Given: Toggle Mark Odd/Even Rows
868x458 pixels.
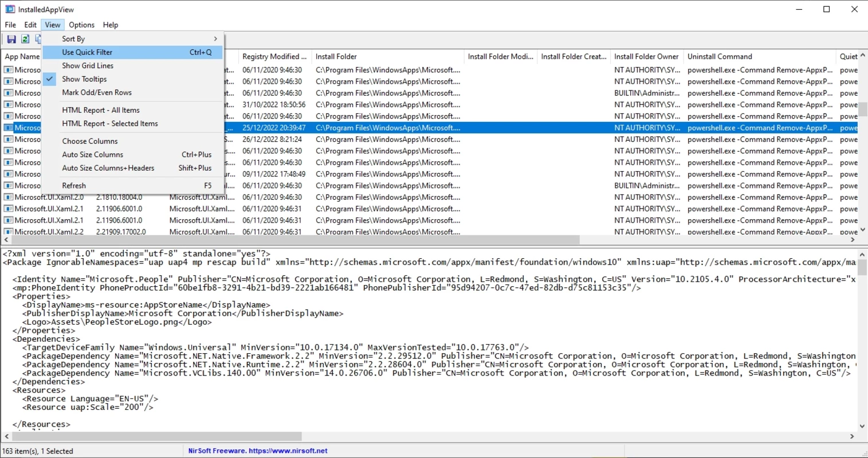Looking at the screenshot, I should 132,93.
